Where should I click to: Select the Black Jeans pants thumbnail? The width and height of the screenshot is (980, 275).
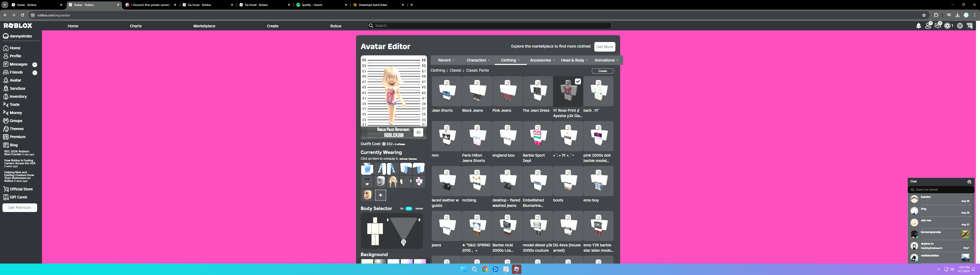coord(477,91)
